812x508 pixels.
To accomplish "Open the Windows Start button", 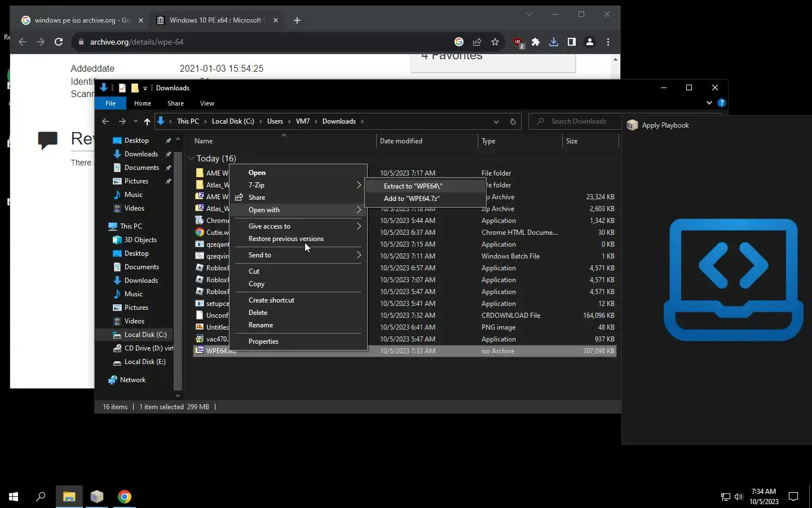I will [x=14, y=497].
